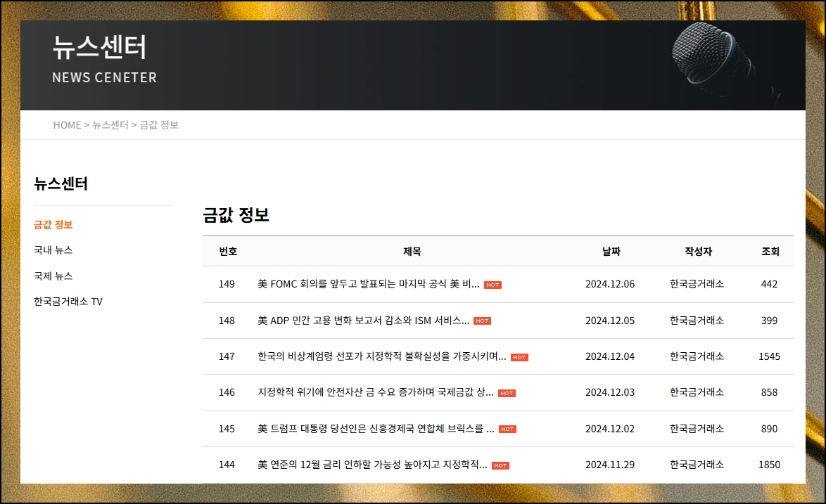Open article 148 about ADP 민간 고용
This screenshot has width=826, height=504.
click(x=363, y=321)
